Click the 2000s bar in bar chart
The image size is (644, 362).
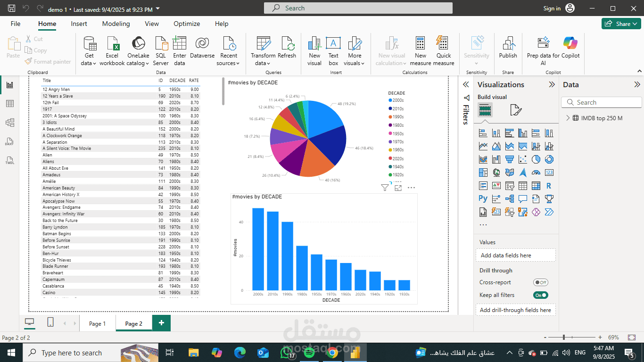(258, 249)
